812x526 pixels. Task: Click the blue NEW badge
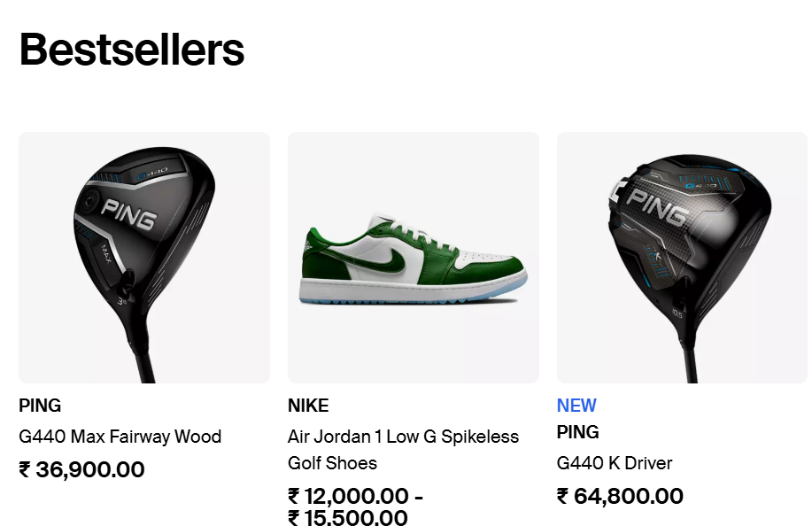click(x=576, y=406)
